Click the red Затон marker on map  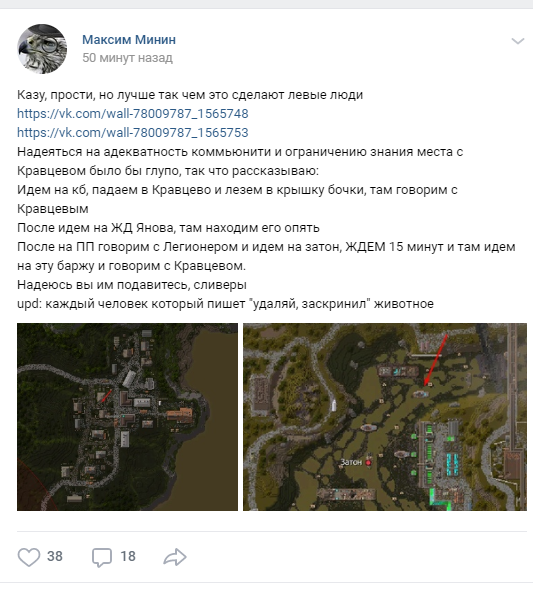368,463
